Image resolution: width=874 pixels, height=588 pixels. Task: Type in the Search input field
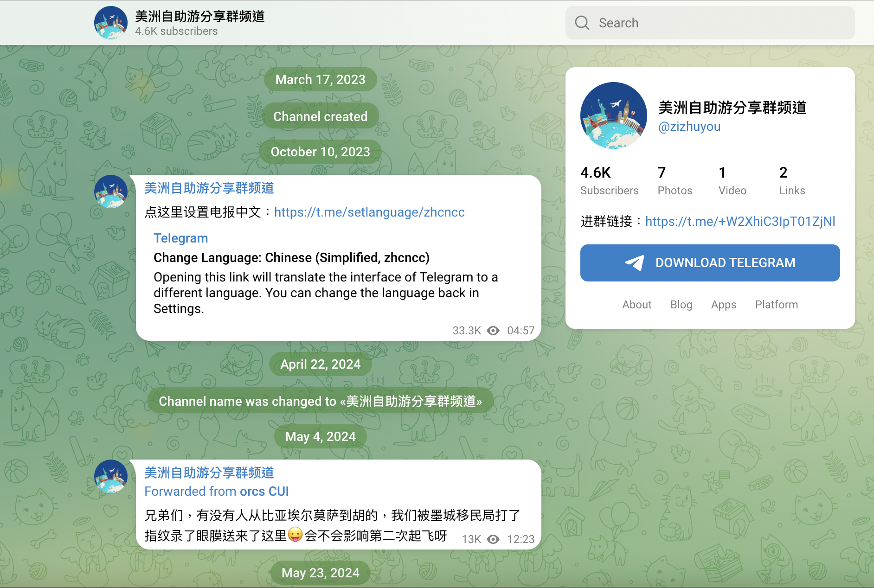(724, 23)
